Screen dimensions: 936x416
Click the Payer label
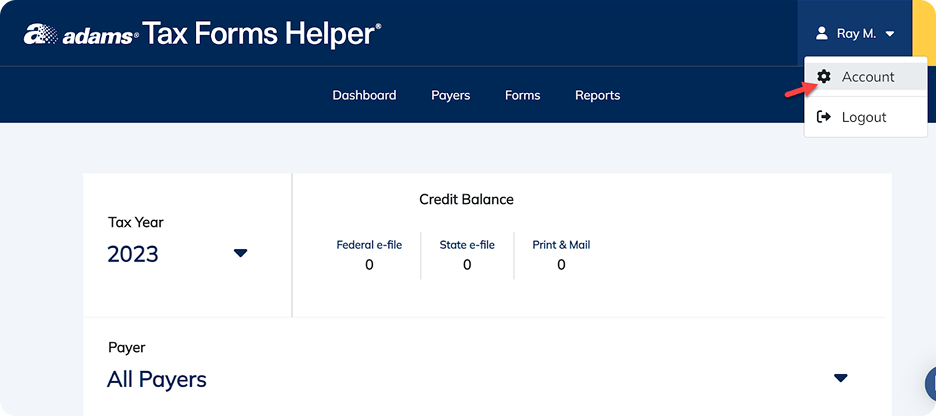[127, 347]
